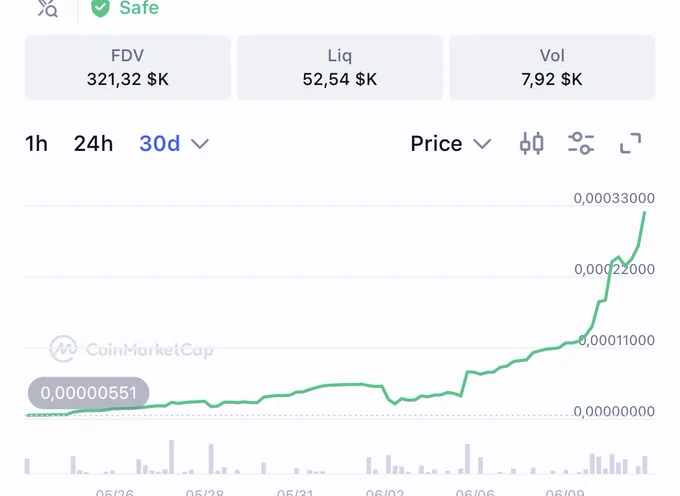
Task: Tap the CoinMarketCap watermark logo
Action: [131, 349]
